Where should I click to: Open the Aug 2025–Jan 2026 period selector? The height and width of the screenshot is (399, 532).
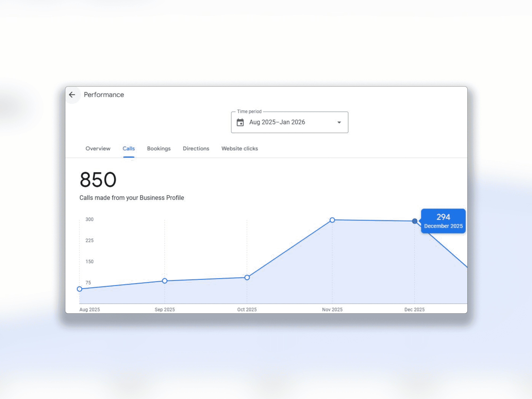277,122
